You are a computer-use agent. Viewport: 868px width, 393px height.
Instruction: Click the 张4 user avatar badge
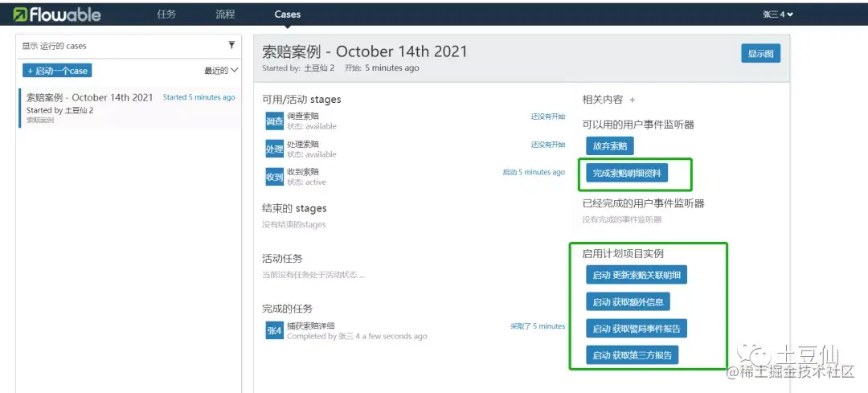coord(275,330)
